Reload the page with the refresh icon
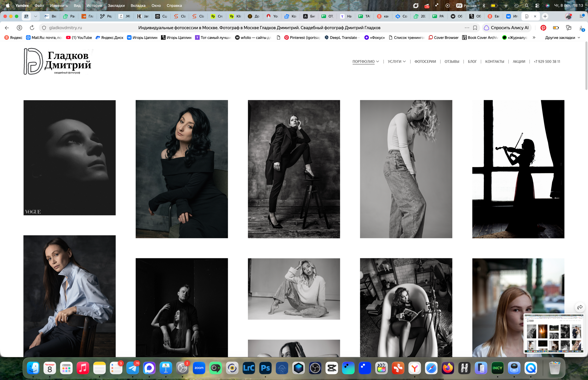 [32, 28]
